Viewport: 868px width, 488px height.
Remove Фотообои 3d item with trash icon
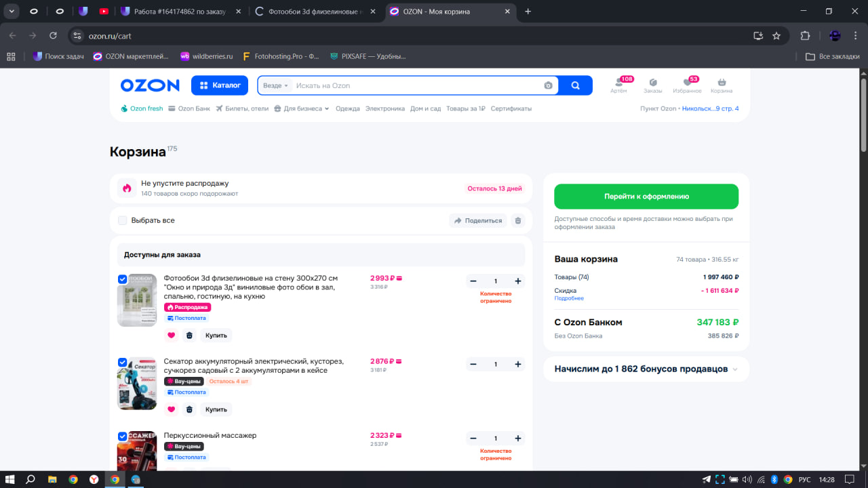(189, 335)
